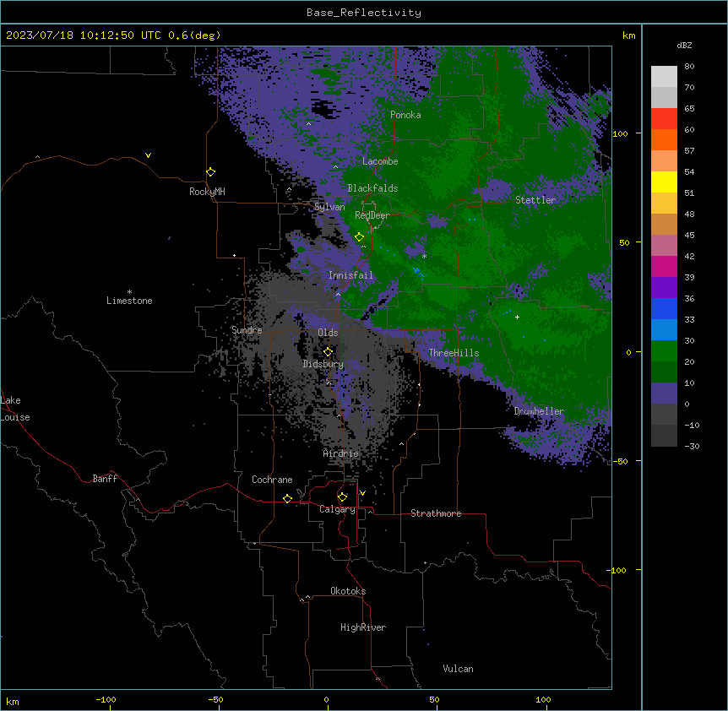The image size is (728, 711).
Task: Click the Blackfalds label
Action: pos(372,188)
